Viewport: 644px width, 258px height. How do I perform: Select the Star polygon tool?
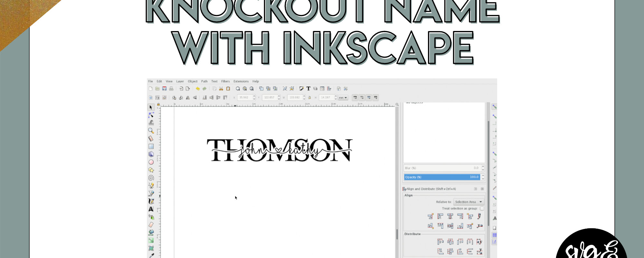[x=151, y=170]
